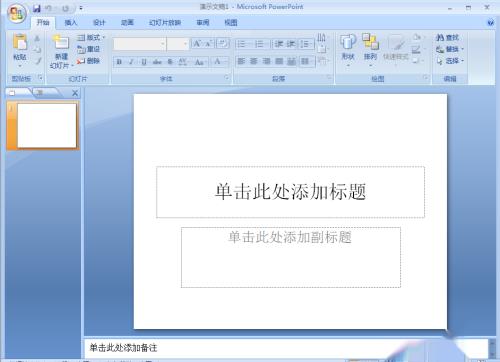
Task: Open the line spacing options
Action: click(305, 44)
